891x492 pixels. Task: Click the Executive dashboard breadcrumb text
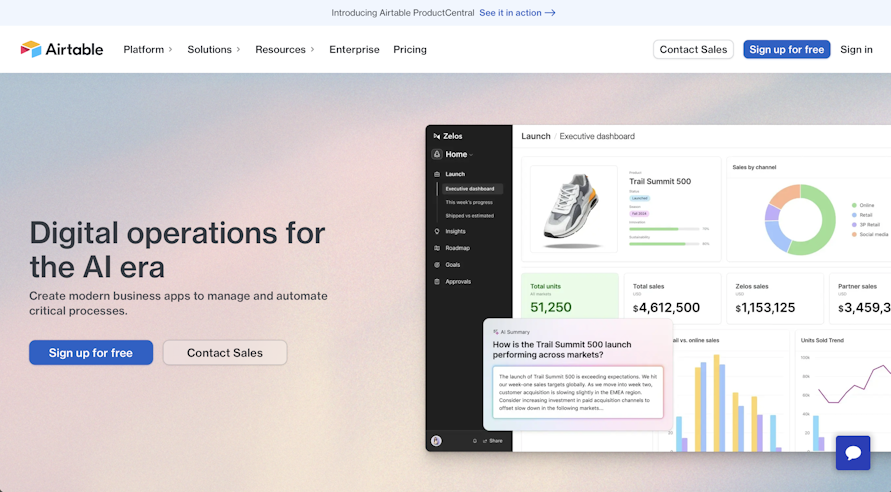click(597, 136)
